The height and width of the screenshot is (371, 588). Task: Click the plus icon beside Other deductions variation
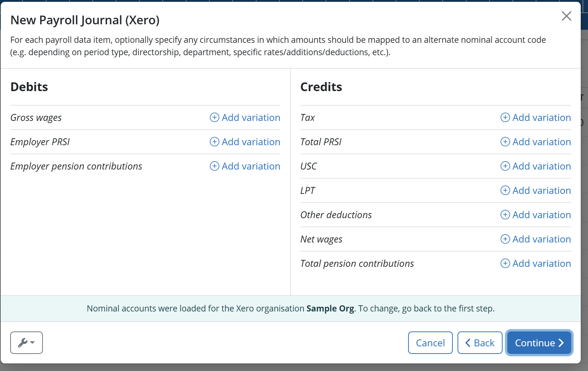pyautogui.click(x=505, y=215)
